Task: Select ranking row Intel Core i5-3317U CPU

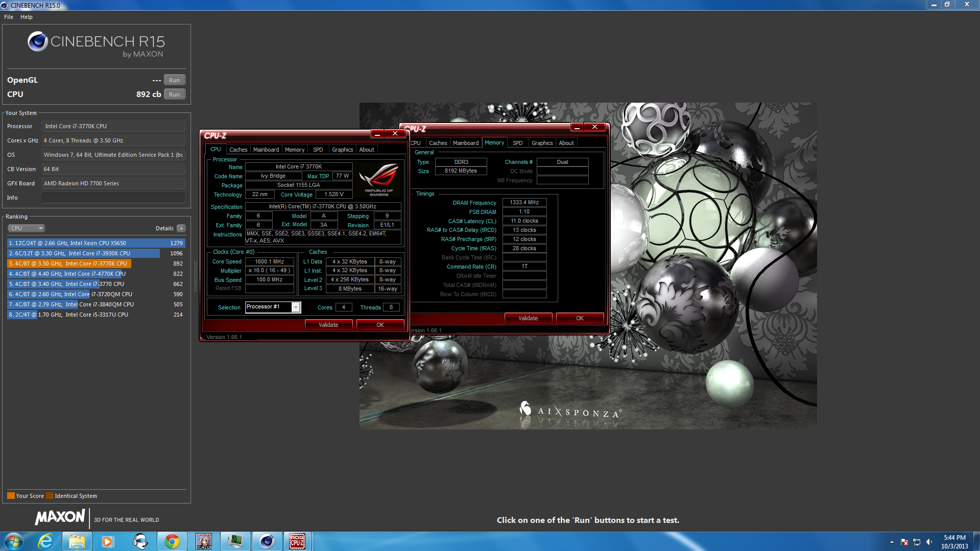Action: pos(96,315)
